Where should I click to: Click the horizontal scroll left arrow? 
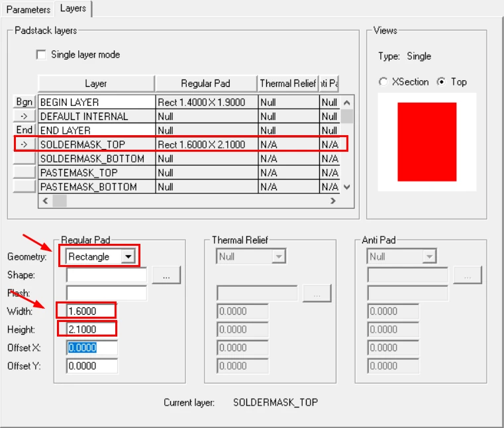[45, 201]
